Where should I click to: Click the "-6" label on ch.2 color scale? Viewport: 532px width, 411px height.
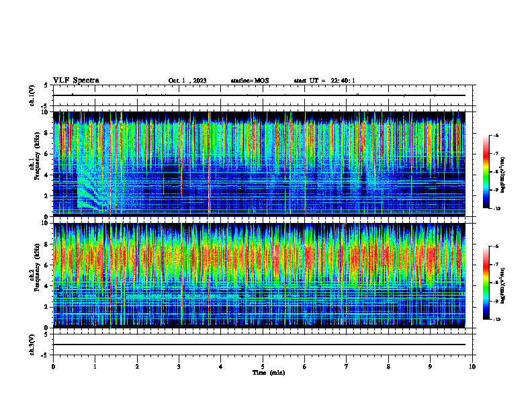pyautogui.click(x=496, y=246)
